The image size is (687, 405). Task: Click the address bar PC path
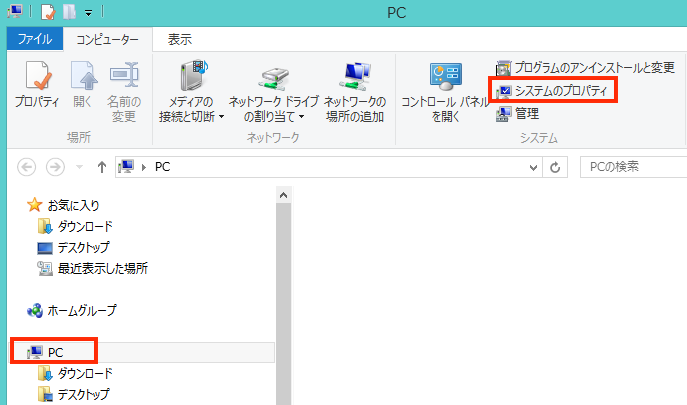tap(163, 167)
